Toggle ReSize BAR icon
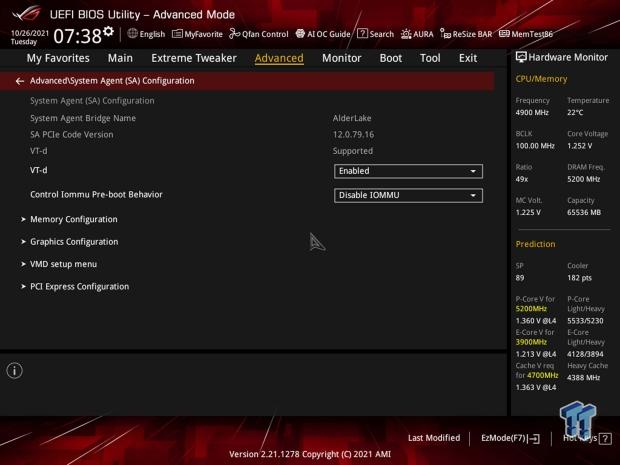 [x=445, y=34]
